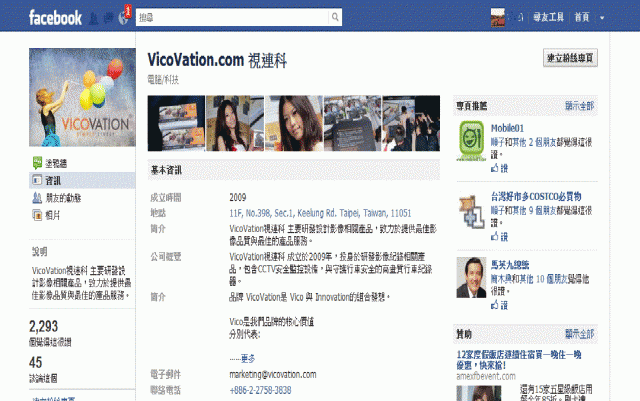Expand description with 更多 link
The image size is (640, 401).
[248, 359]
